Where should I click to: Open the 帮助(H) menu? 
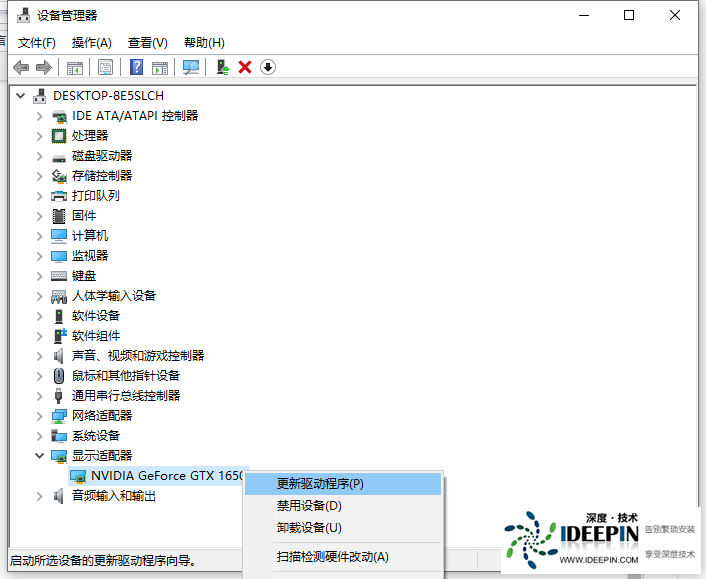[204, 43]
